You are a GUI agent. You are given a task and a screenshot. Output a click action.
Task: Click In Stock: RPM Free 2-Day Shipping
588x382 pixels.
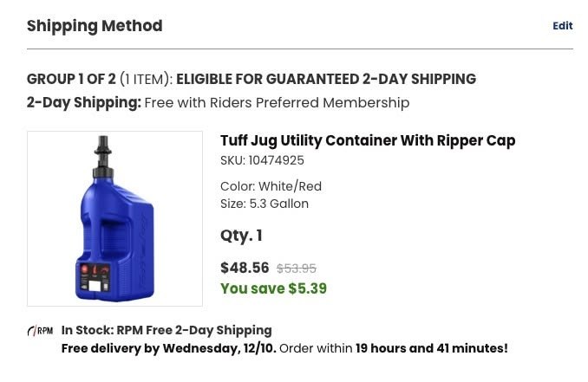(x=167, y=330)
